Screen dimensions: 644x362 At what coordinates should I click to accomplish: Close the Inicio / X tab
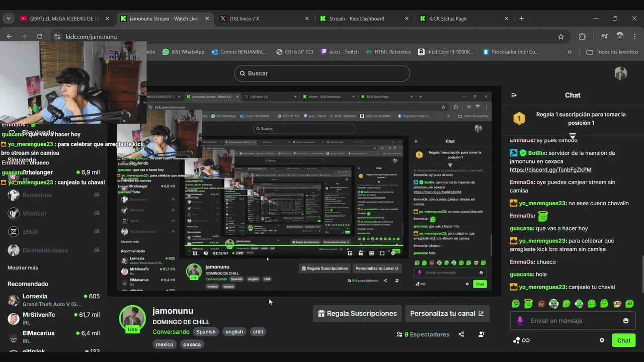(x=307, y=19)
